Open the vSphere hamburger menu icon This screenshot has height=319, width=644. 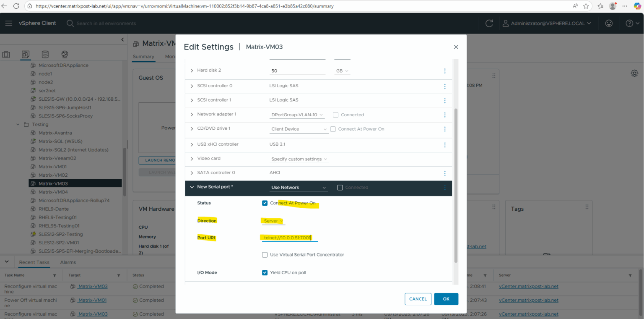[9, 24]
